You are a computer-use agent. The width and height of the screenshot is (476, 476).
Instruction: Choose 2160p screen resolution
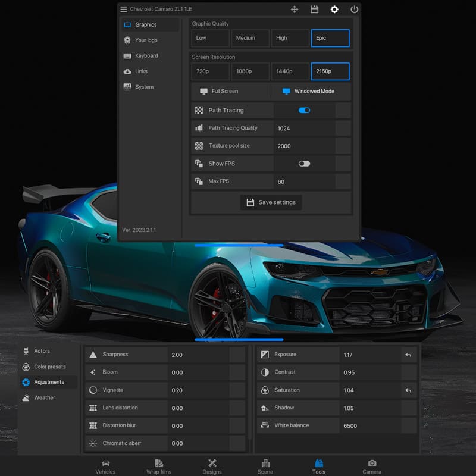330,71
